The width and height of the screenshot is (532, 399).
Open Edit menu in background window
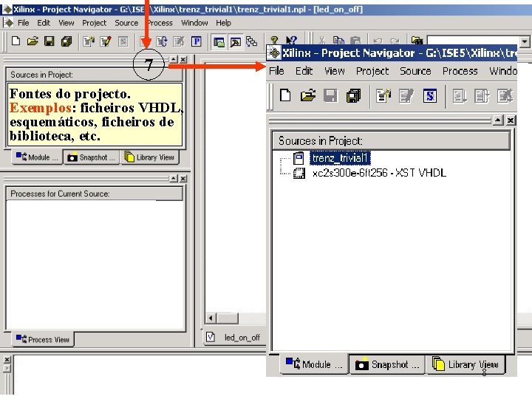click(x=44, y=23)
